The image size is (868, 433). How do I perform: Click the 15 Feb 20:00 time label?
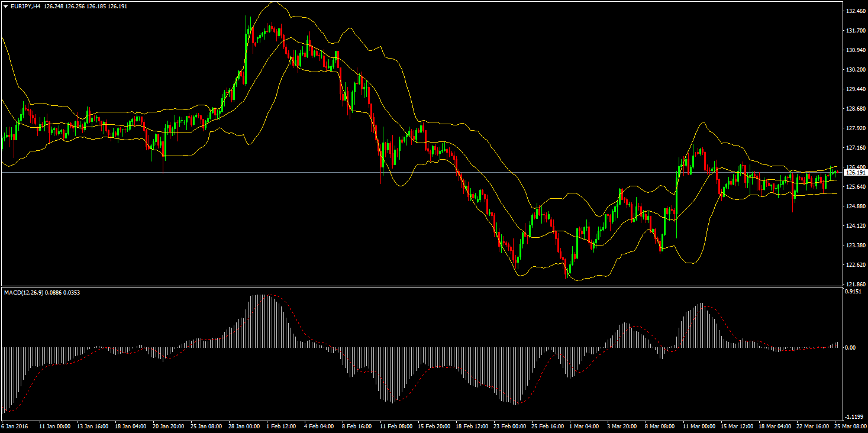tap(435, 426)
